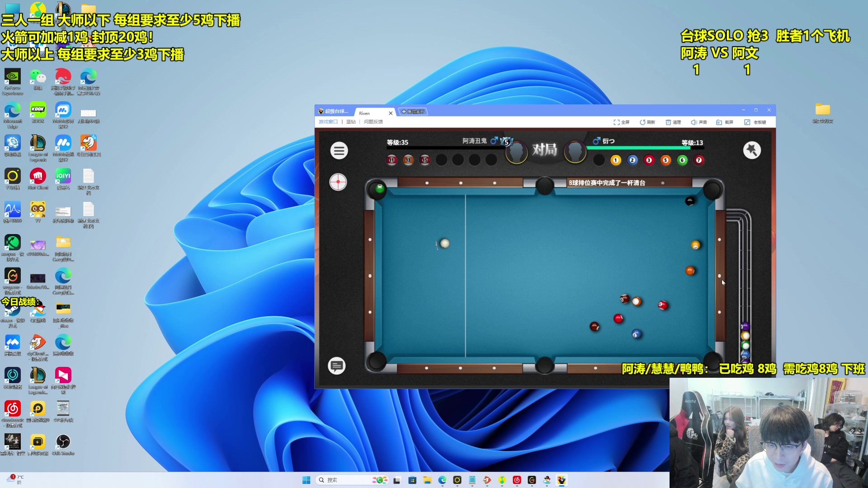Click the green 6 ball indicator
Image resolution: width=868 pixels, height=488 pixels.
(x=682, y=160)
